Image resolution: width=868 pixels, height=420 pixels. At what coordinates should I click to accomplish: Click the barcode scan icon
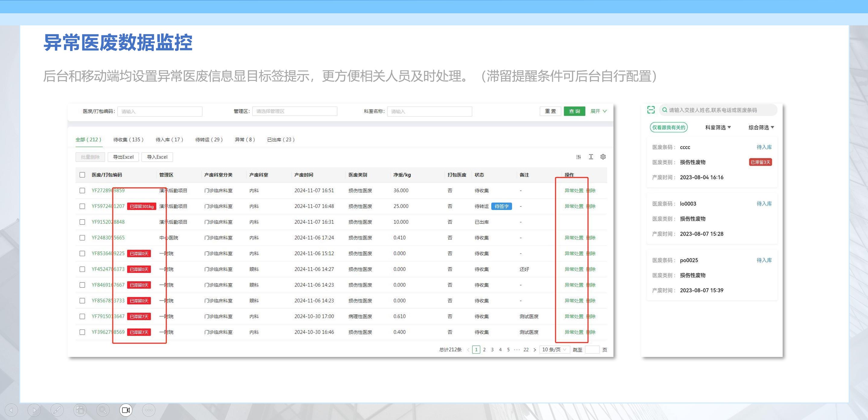651,110
